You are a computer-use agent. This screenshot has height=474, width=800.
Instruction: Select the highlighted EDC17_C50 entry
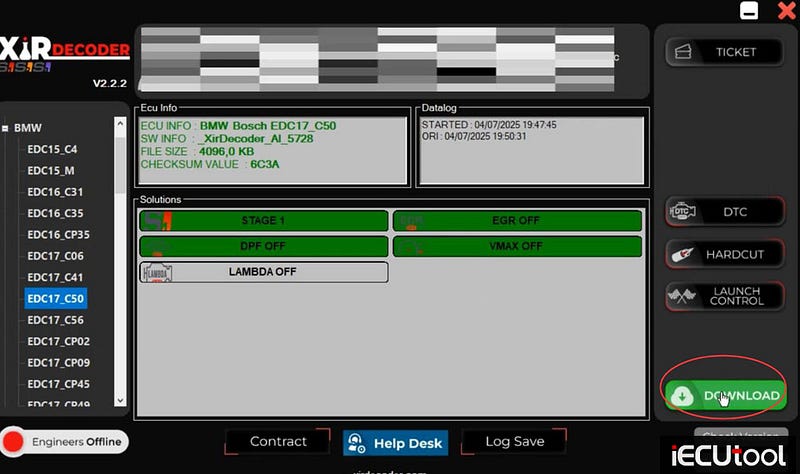[x=56, y=298]
